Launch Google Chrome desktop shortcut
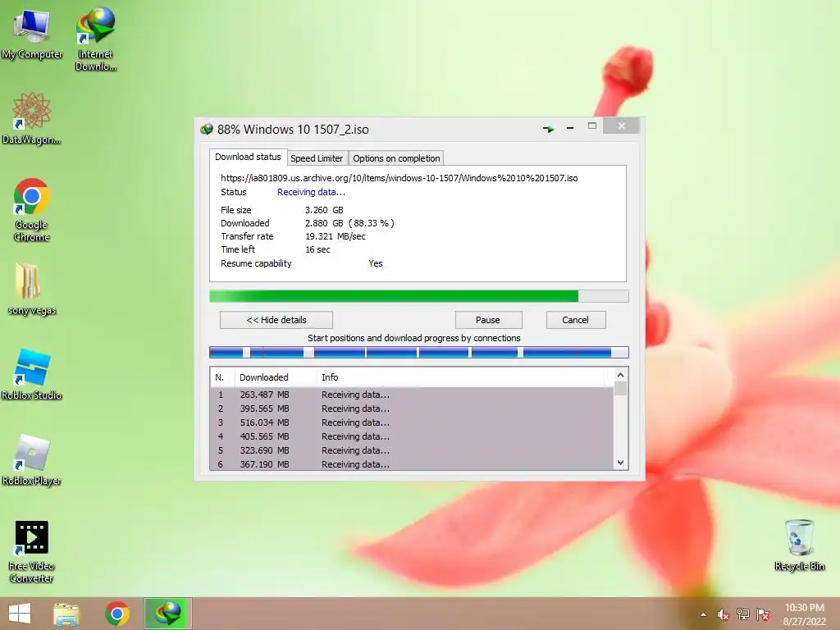This screenshot has width=840, height=630. (32, 209)
